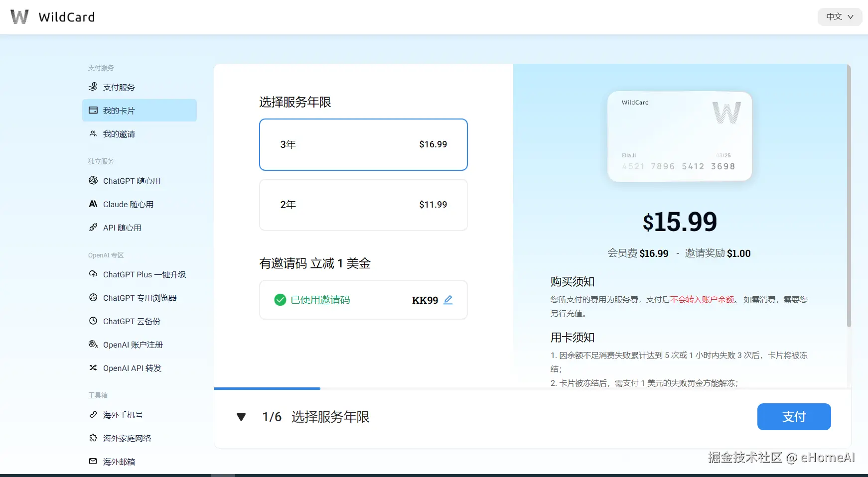The width and height of the screenshot is (868, 477).
Task: Click the purchase notice panel scrollbar
Action: pyautogui.click(x=849, y=197)
